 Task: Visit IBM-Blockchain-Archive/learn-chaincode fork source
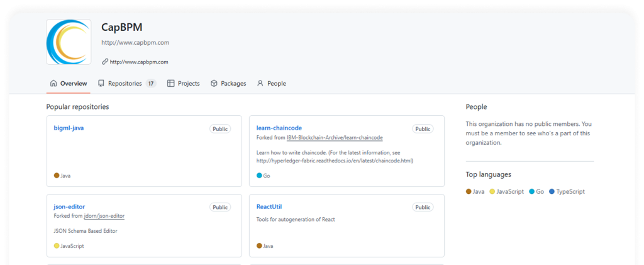[x=335, y=137]
